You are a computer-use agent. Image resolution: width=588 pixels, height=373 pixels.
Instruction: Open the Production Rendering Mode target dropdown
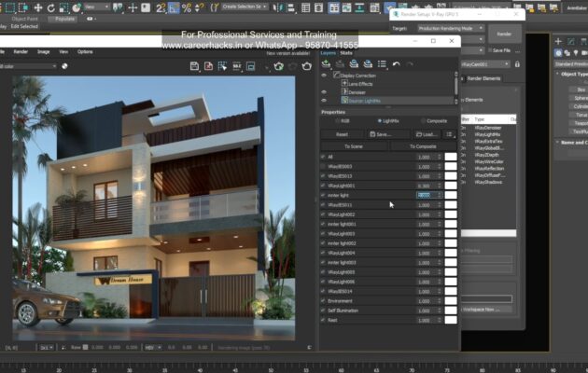pos(451,29)
